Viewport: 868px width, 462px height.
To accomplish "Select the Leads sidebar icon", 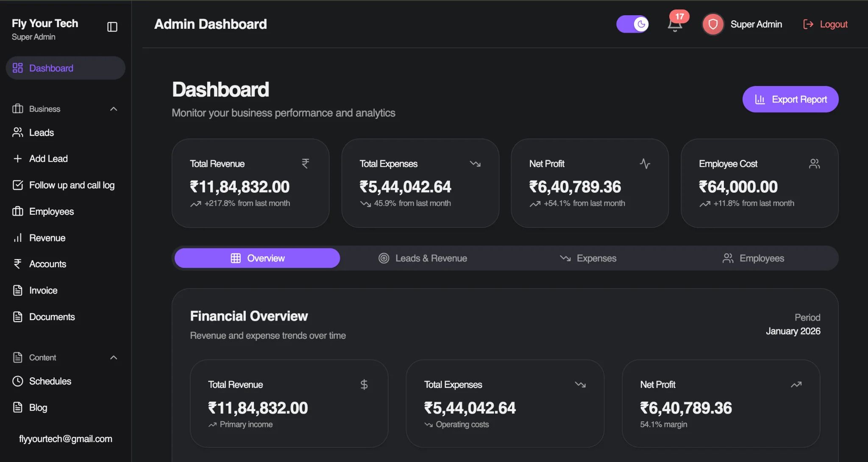I will pyautogui.click(x=17, y=133).
